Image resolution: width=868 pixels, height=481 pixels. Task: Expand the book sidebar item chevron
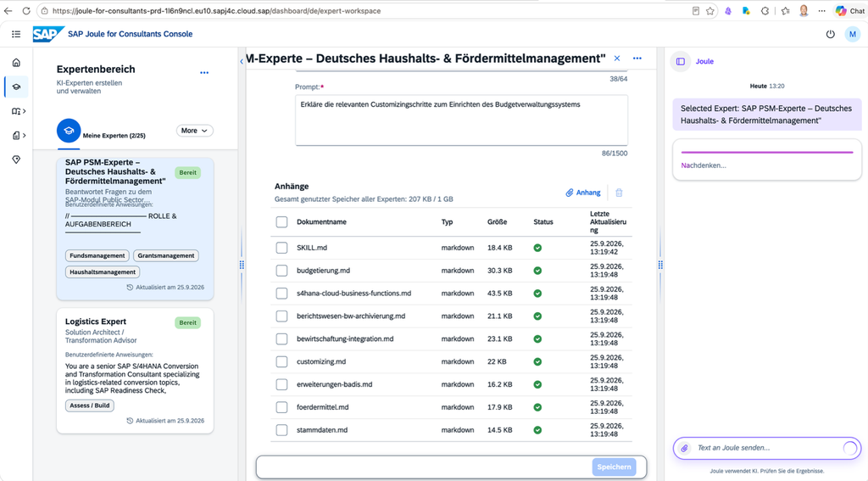coord(25,111)
